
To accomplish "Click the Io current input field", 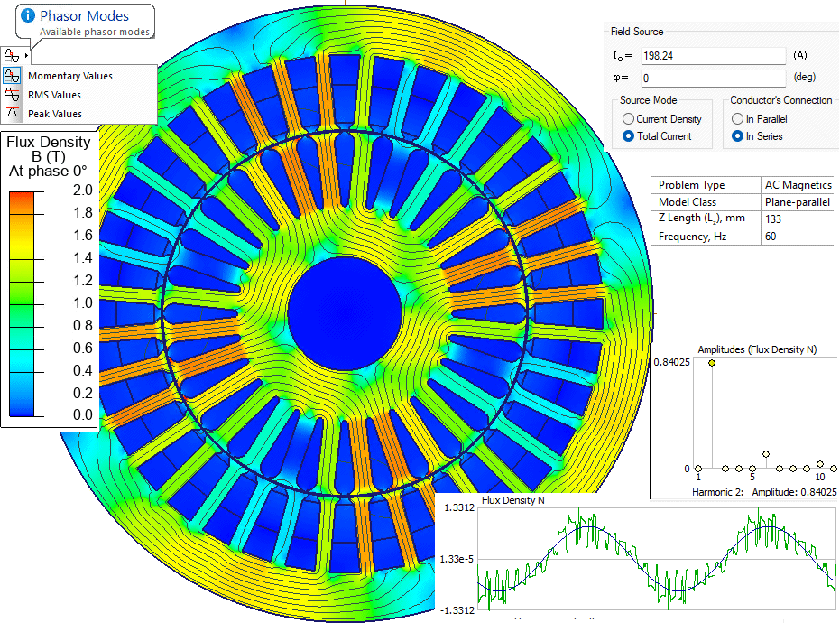I will (x=713, y=56).
